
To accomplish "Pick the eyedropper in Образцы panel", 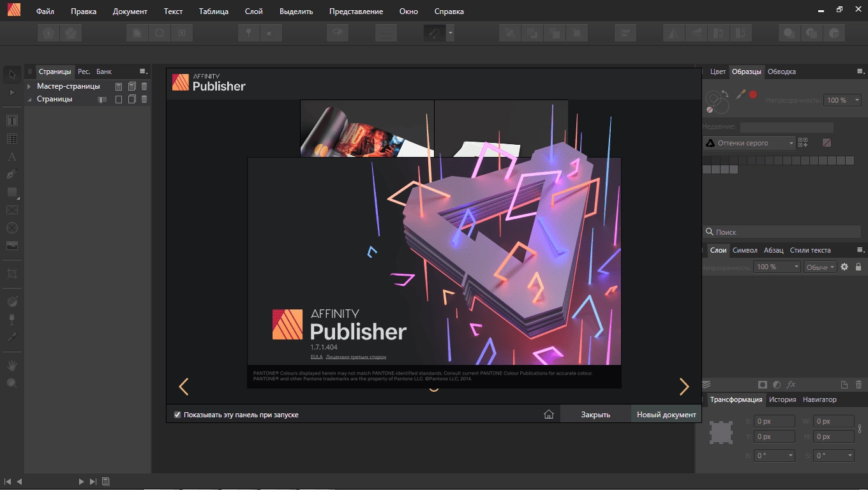I will (x=741, y=94).
